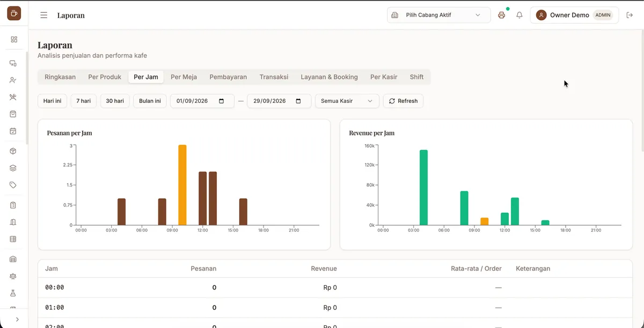Open the table grid icon in sidebar
This screenshot has width=644, height=328.
tap(13, 239)
